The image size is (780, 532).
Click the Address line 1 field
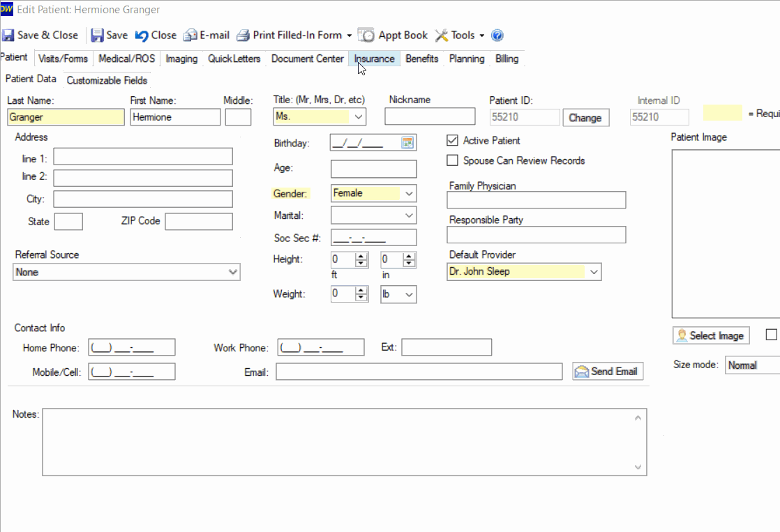(x=143, y=156)
